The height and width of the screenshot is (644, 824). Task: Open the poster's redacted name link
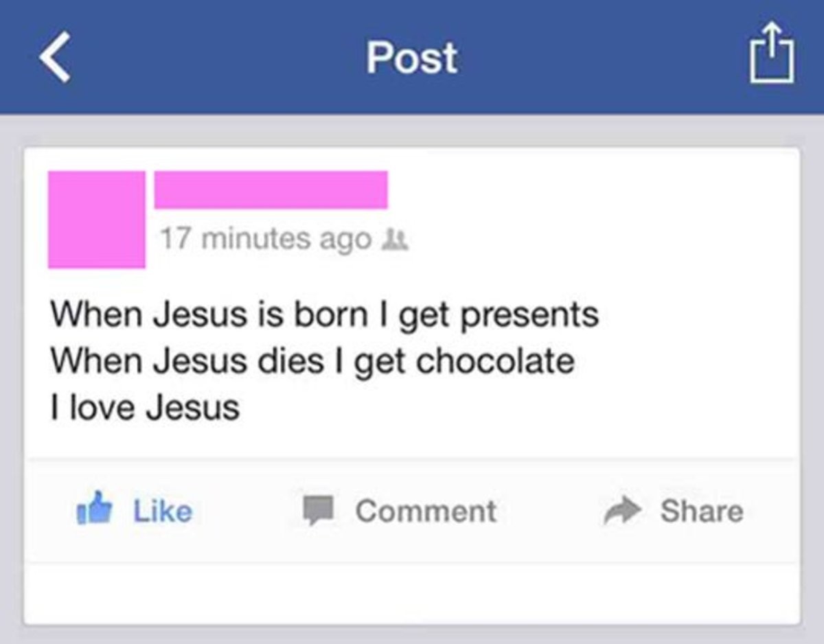click(271, 189)
